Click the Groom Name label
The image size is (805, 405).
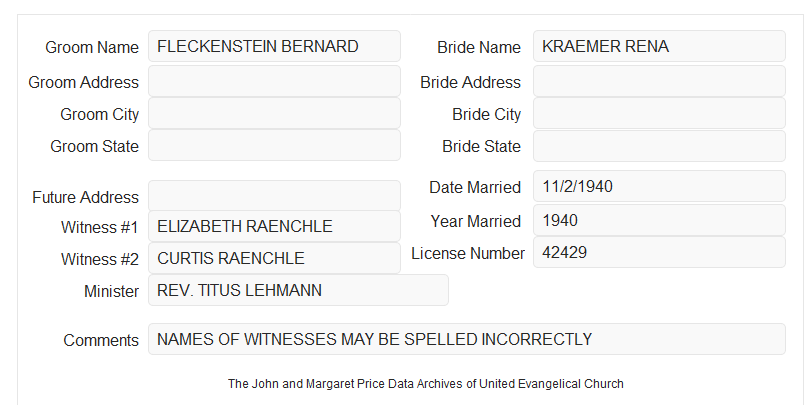click(92, 47)
